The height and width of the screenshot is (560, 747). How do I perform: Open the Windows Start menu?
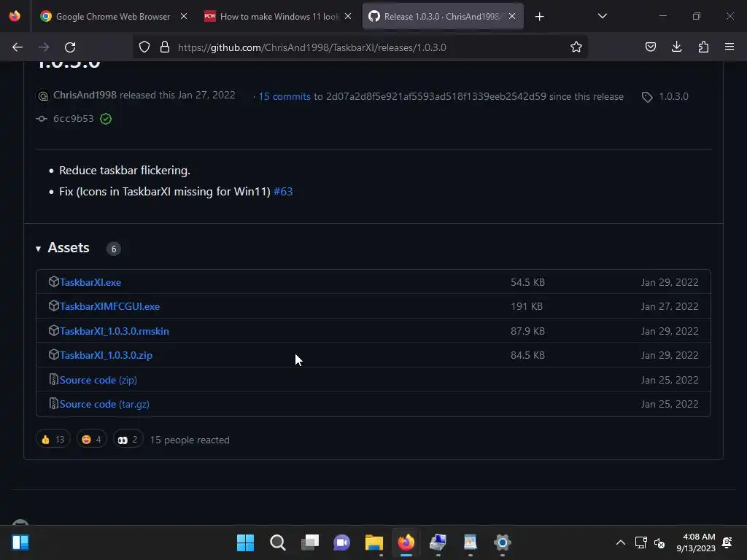245,542
